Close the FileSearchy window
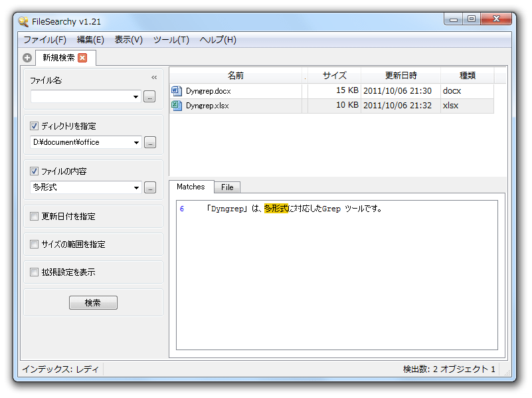This screenshot has height=398, width=532. point(496,19)
